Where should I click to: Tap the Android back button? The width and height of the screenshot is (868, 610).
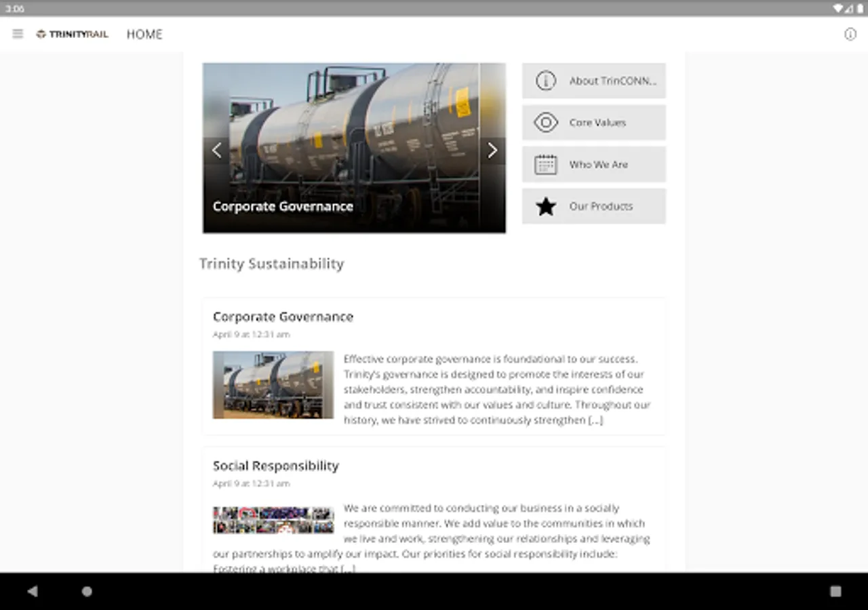(x=32, y=591)
